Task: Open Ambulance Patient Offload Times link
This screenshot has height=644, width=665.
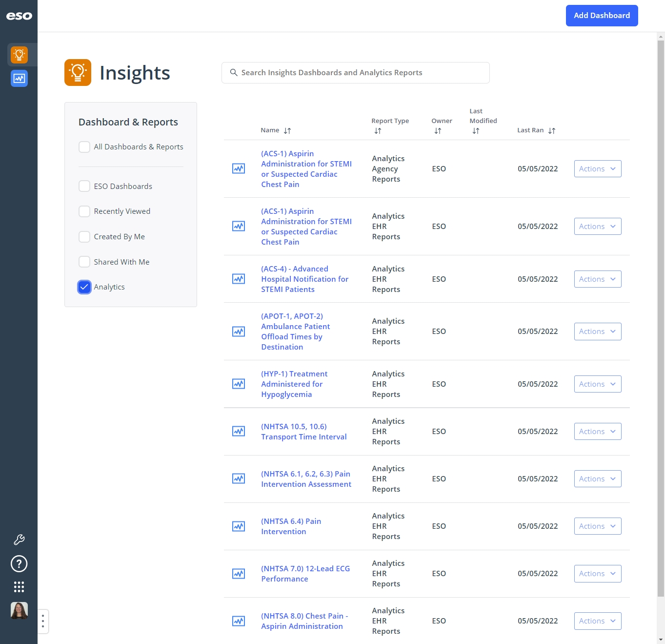Action: tap(296, 332)
